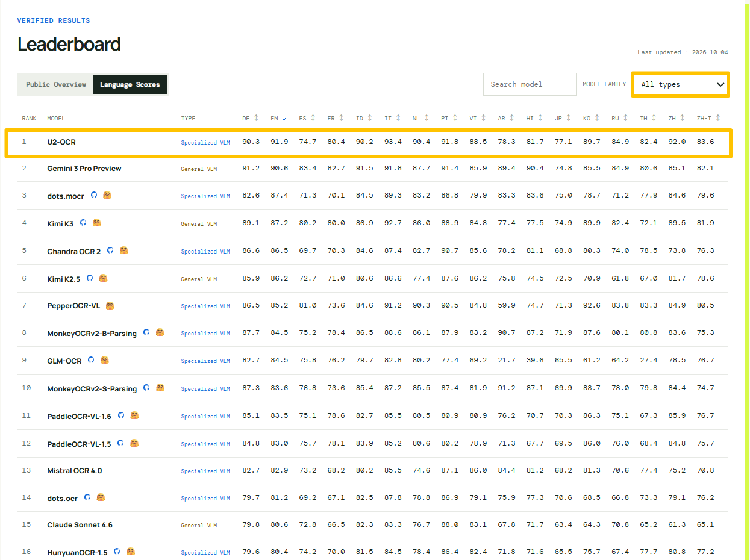Viewport: 750px width, 560px height.
Task: Sort the table by the DE column
Action: coord(251,119)
